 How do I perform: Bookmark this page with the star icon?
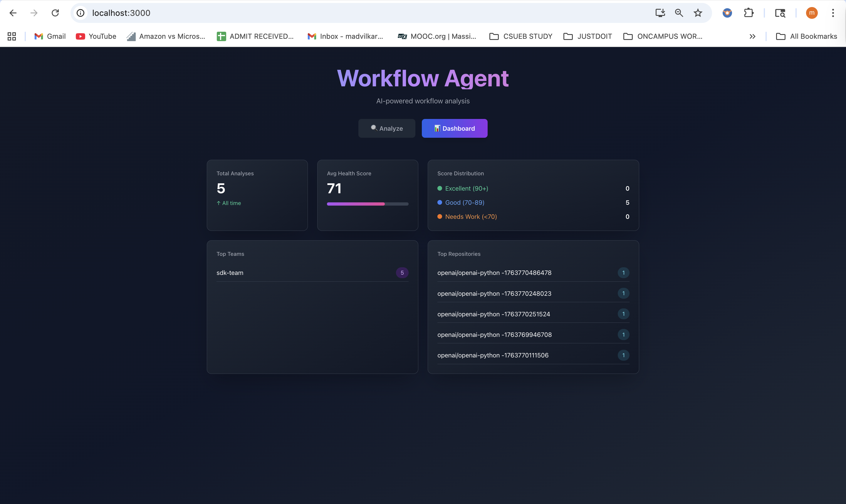tap(698, 13)
